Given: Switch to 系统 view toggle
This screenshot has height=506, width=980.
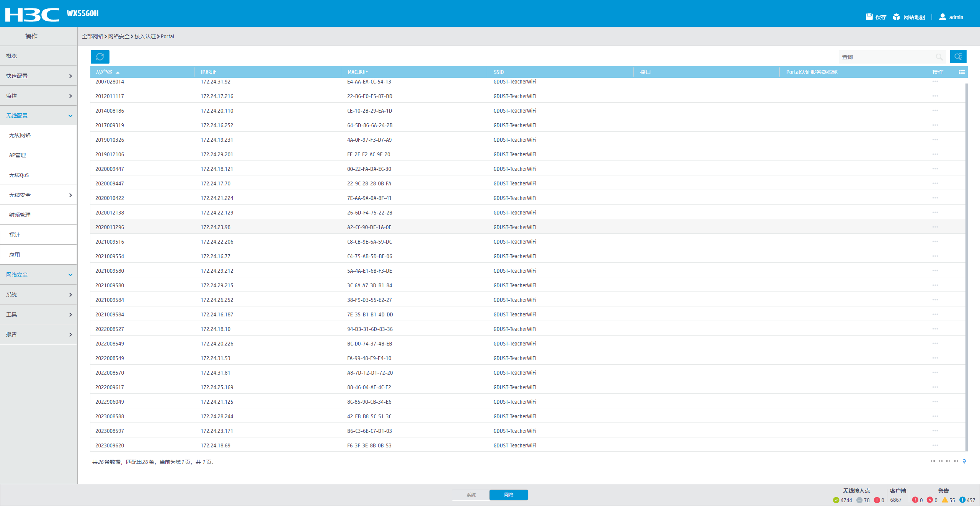Looking at the screenshot, I should coord(471,495).
